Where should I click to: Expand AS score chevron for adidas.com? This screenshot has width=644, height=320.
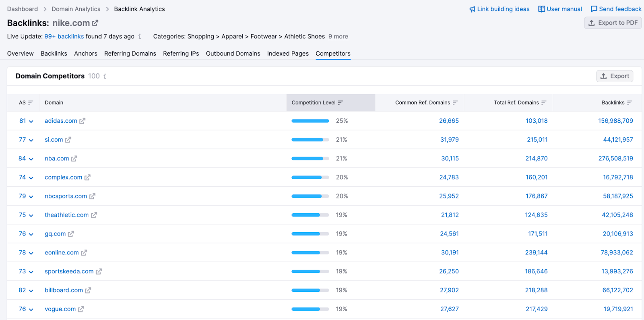tap(31, 122)
